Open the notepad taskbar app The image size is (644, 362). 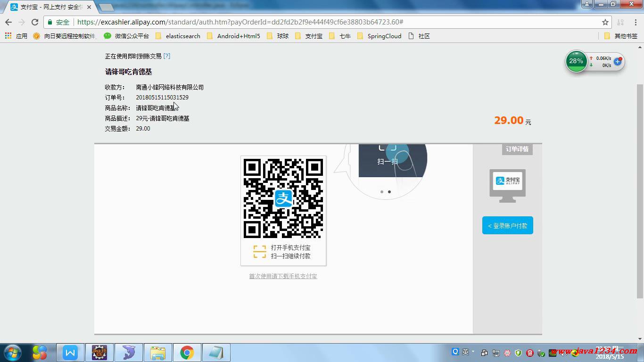[216, 353]
